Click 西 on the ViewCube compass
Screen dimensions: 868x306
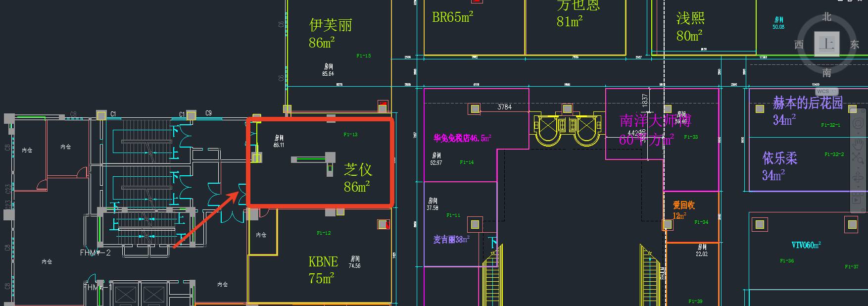[799, 45]
